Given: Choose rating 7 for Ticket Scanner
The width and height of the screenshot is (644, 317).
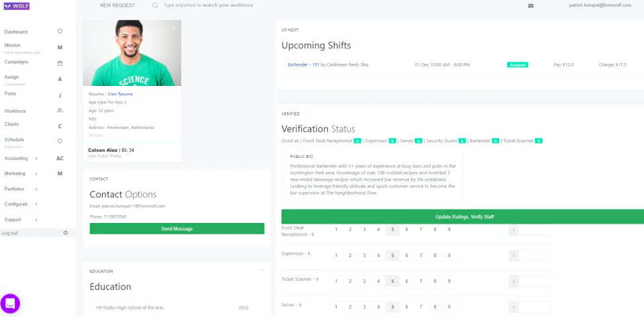Looking at the screenshot, I should 421,281.
